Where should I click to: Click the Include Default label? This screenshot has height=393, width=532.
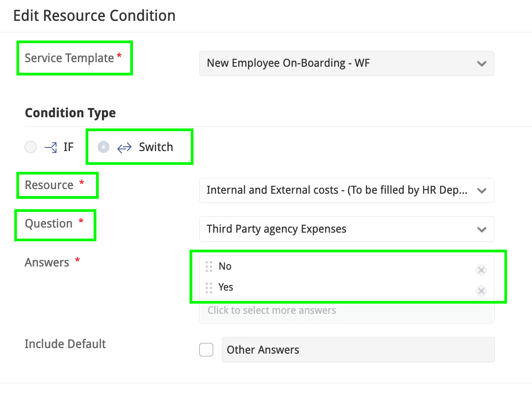pyautogui.click(x=65, y=344)
